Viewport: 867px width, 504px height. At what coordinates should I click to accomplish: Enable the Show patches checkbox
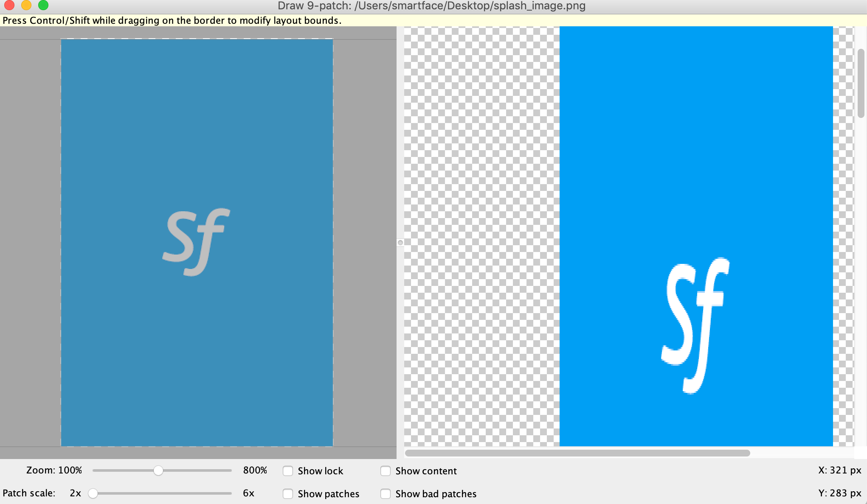tap(288, 494)
